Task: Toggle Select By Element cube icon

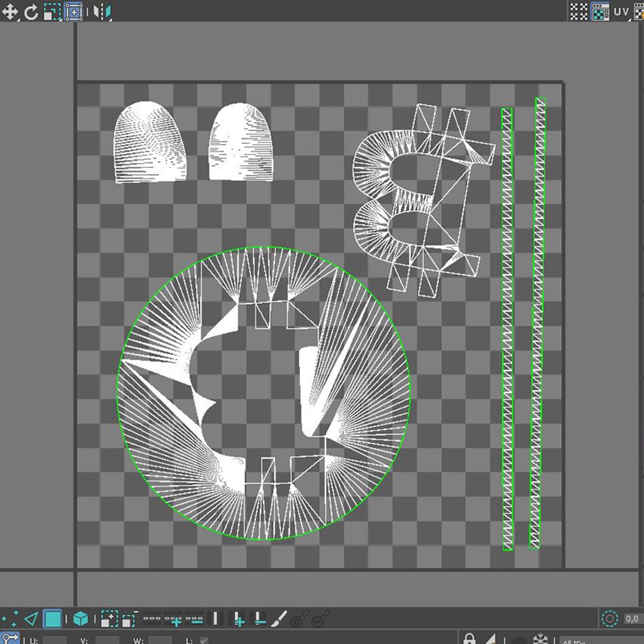Action: click(80, 619)
